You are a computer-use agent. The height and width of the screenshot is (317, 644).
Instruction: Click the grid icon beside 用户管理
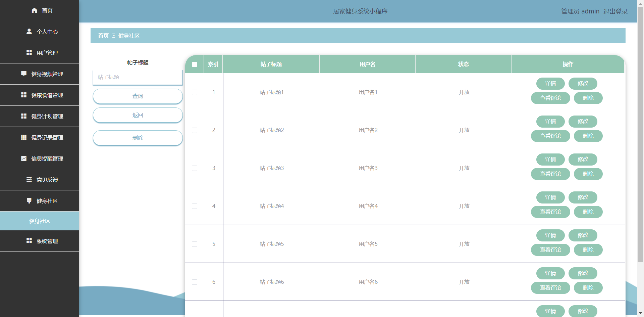pos(29,53)
